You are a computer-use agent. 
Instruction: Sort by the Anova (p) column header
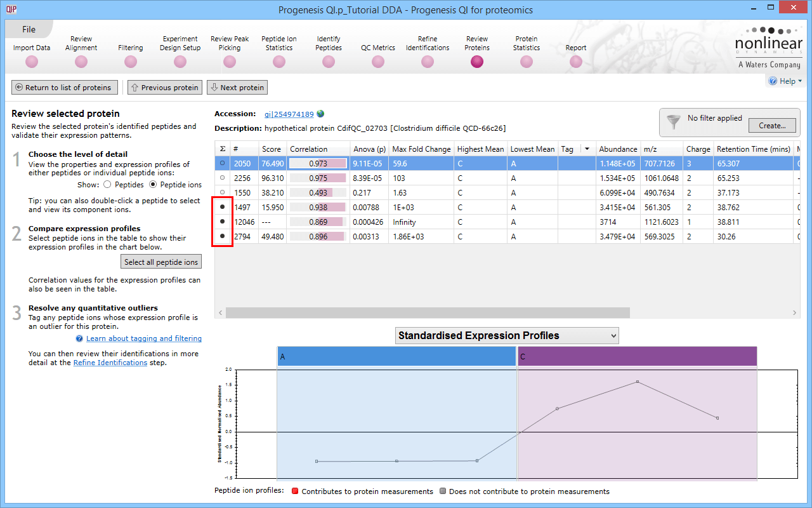click(x=370, y=149)
